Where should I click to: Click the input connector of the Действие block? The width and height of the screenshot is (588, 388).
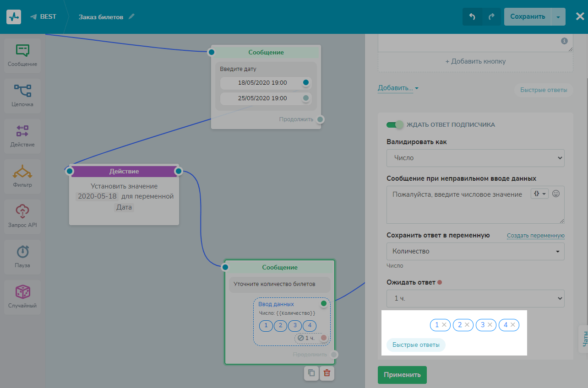69,171
